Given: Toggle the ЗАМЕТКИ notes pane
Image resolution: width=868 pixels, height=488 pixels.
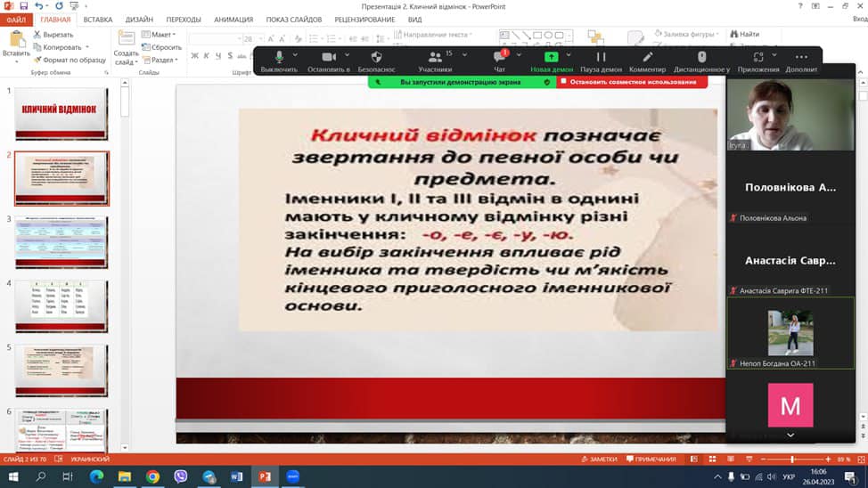Looking at the screenshot, I should coord(598,459).
